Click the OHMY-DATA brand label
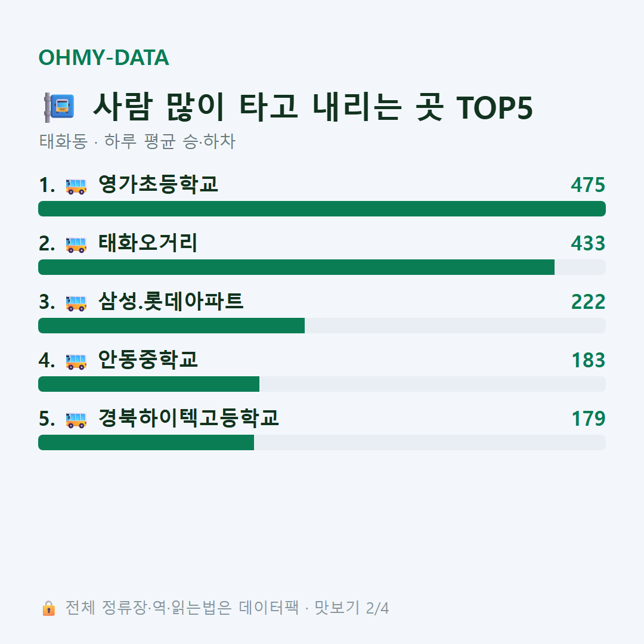 [104, 57]
